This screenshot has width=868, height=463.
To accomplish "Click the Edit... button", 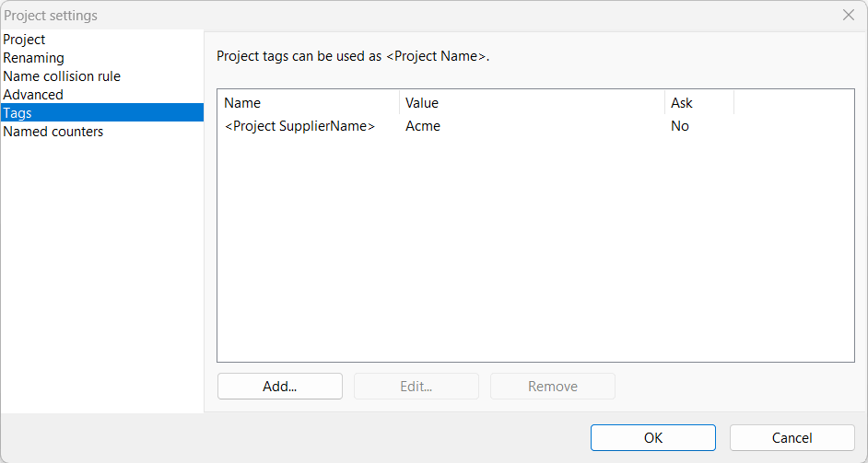I will click(x=416, y=386).
